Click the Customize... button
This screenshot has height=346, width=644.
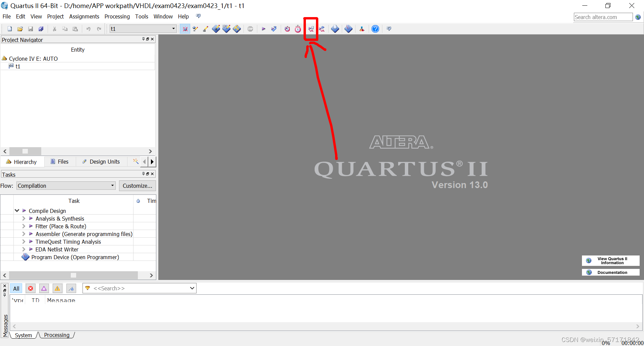[x=137, y=186]
